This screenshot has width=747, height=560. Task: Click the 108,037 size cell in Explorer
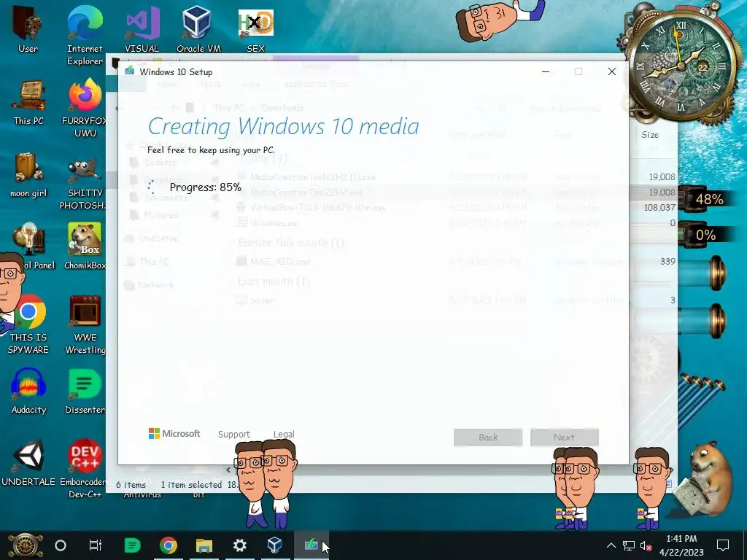point(659,208)
